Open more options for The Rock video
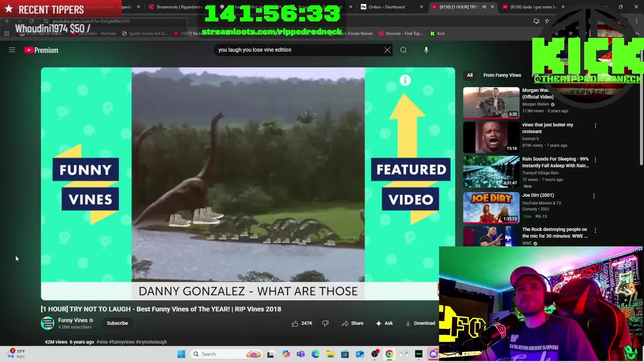Image resolution: width=644 pixels, height=362 pixels. pos(595,230)
